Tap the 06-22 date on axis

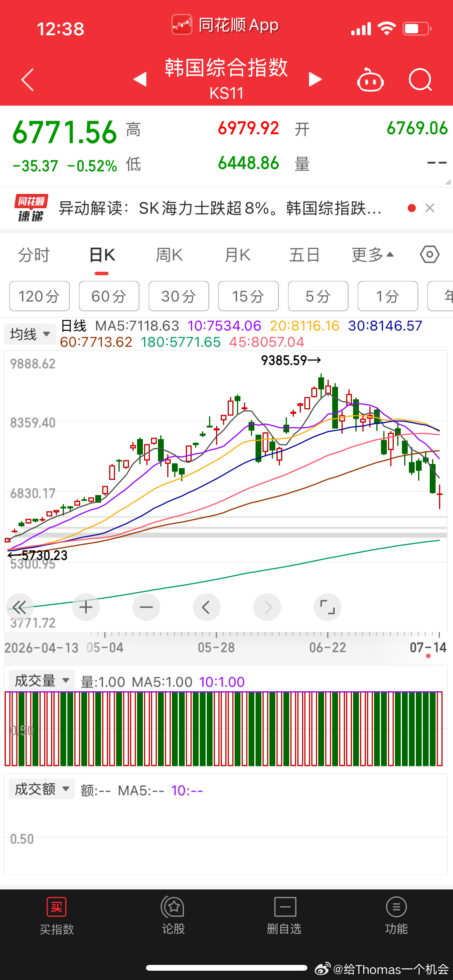point(328,647)
